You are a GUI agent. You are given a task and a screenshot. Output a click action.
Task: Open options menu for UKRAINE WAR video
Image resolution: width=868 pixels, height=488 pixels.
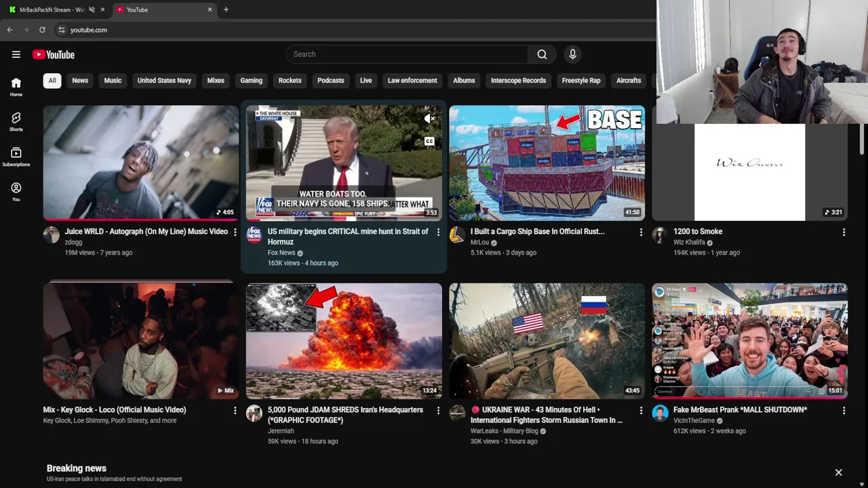pyautogui.click(x=641, y=410)
